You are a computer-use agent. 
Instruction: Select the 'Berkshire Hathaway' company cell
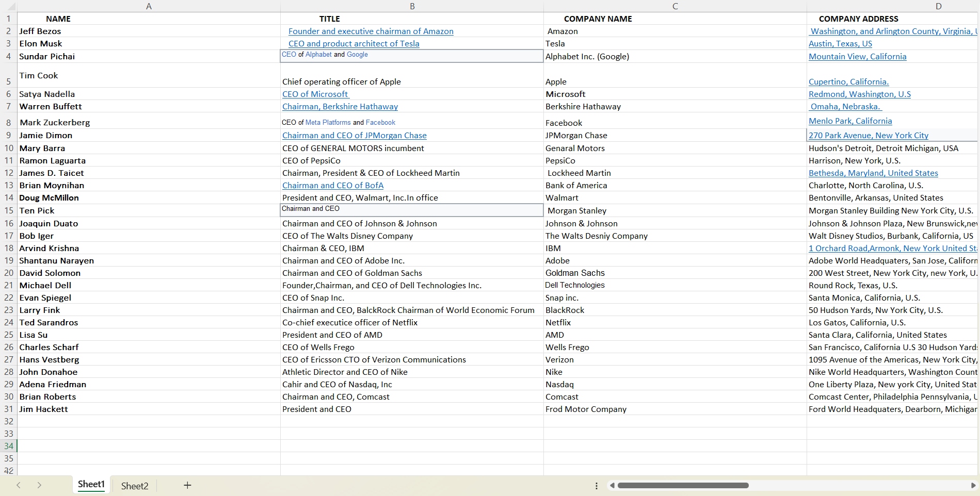[x=675, y=107]
